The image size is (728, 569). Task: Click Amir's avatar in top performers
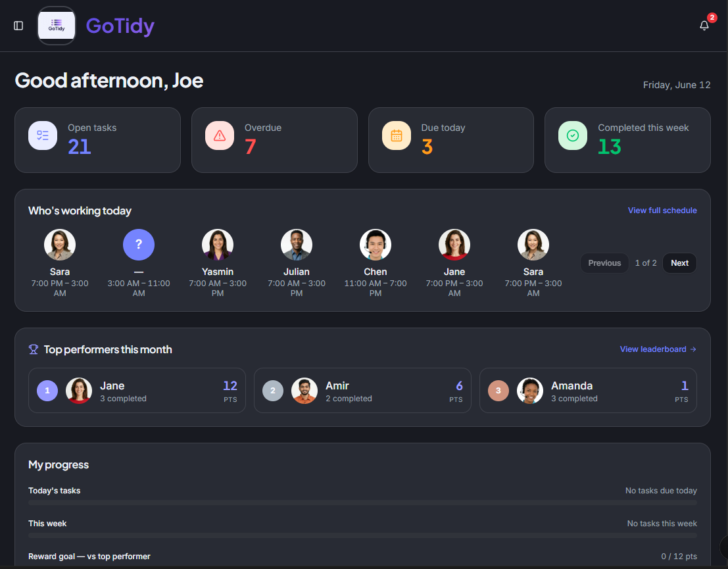[304, 391]
